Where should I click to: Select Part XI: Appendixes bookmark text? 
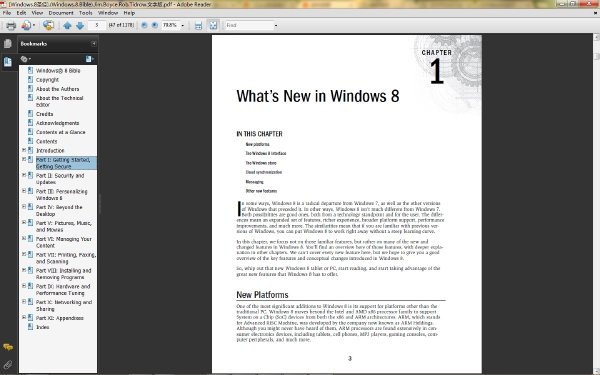[x=60, y=318]
